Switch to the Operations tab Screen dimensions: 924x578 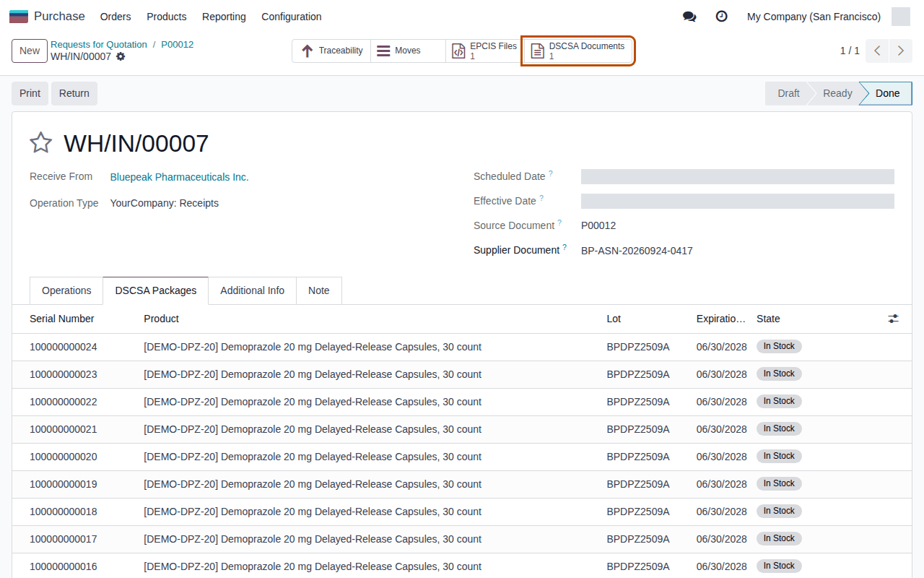click(66, 290)
